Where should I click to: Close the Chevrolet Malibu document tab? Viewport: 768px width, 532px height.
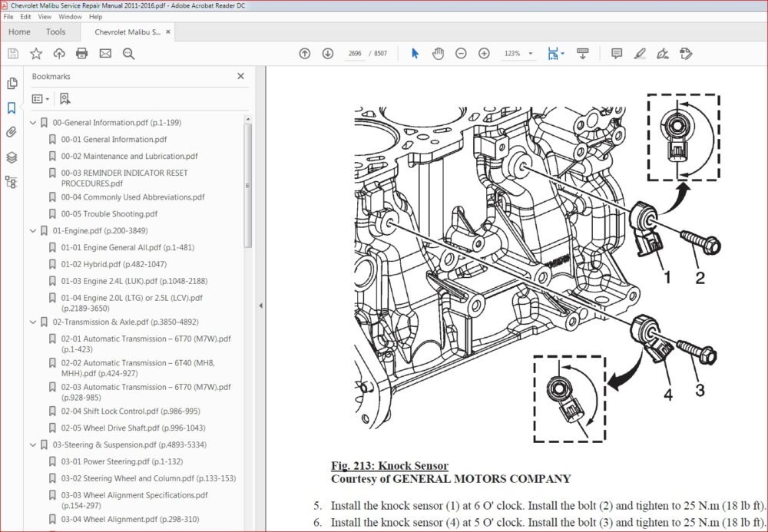pyautogui.click(x=168, y=31)
